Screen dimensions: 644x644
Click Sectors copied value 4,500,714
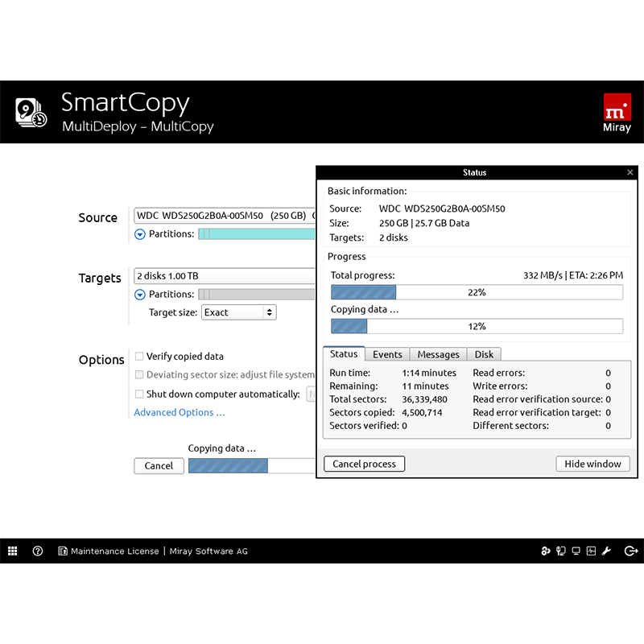(x=422, y=412)
